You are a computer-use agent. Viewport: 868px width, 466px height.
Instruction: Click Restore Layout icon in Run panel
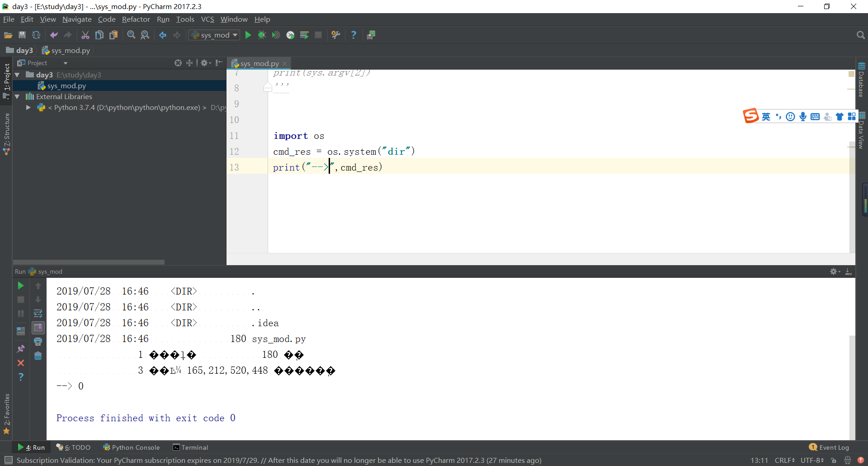(20, 331)
